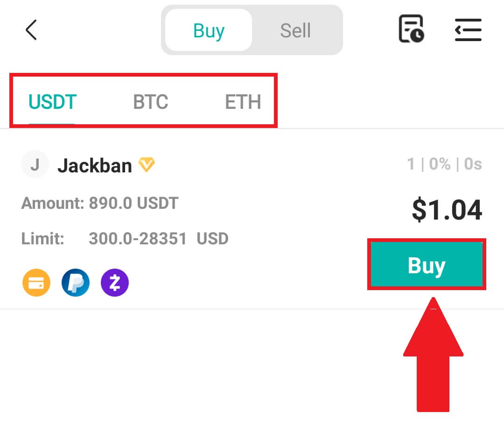The image size is (504, 427).
Task: Open the filter options icon
Action: (x=468, y=29)
